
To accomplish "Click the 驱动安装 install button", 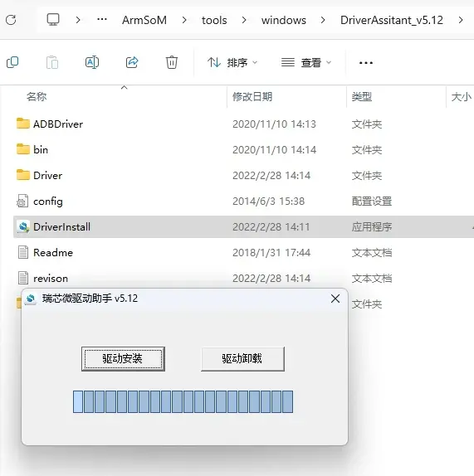I will click(123, 359).
